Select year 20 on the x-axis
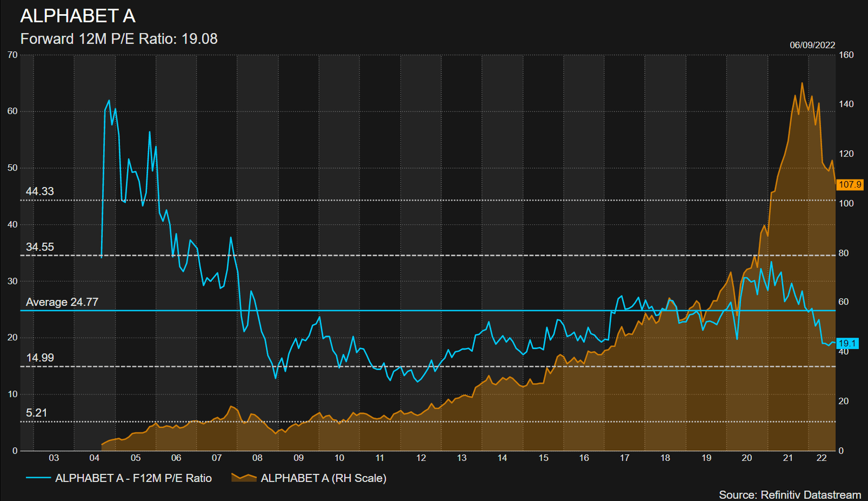Image resolution: width=868 pixels, height=501 pixels. 747,458
